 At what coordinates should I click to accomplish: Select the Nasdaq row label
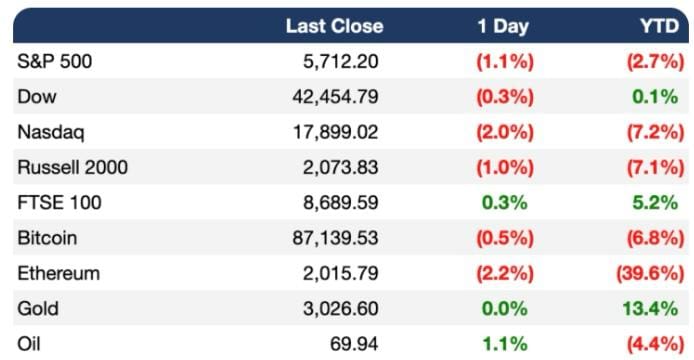[51, 132]
